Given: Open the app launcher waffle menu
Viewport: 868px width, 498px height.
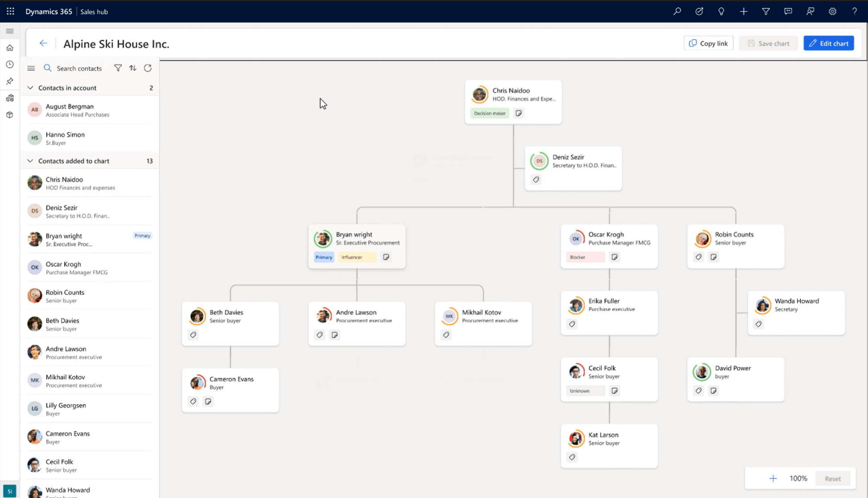Looking at the screenshot, I should click(10, 11).
